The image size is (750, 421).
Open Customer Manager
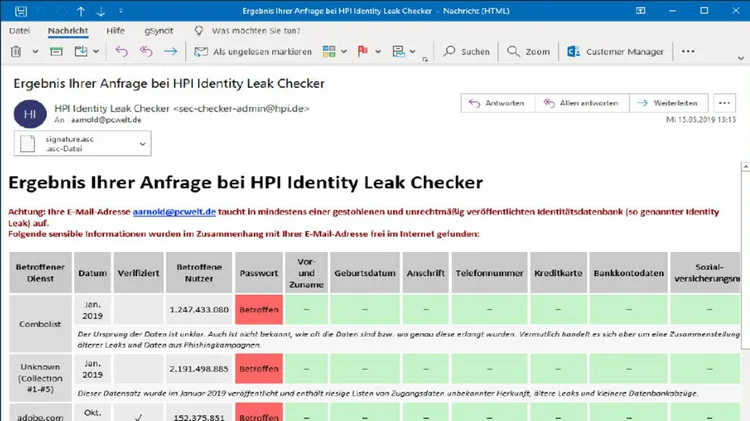(x=615, y=51)
